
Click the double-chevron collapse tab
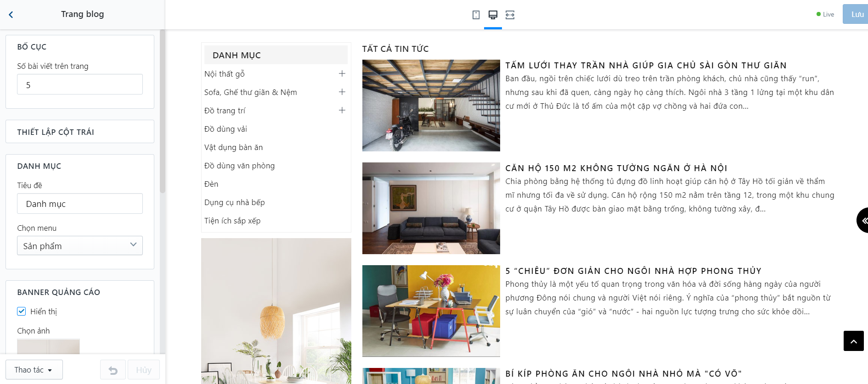(x=862, y=220)
